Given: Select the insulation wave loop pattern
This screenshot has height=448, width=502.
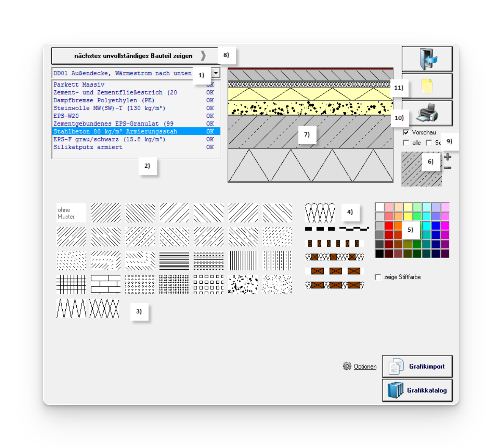Looking at the screenshot, I should (x=320, y=213).
